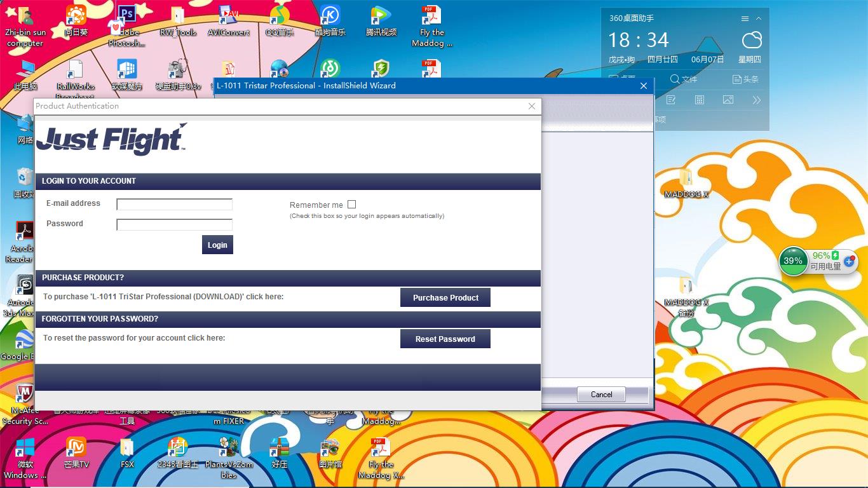Select the 此电脑 desktop icon
868x488 pixels.
pos(25,76)
